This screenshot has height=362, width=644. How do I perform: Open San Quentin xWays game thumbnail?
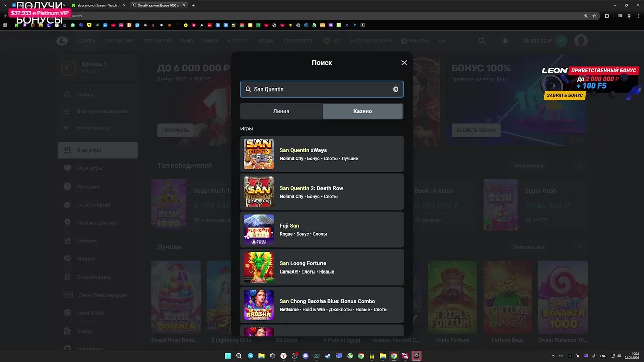(x=259, y=154)
